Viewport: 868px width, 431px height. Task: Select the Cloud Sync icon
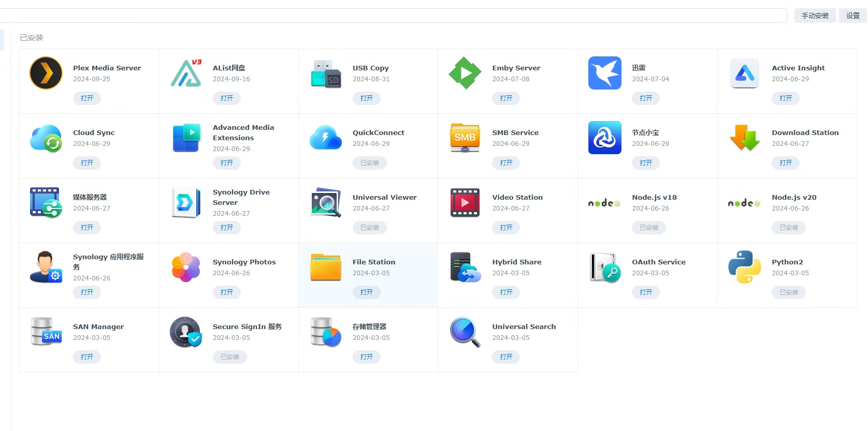click(x=46, y=138)
